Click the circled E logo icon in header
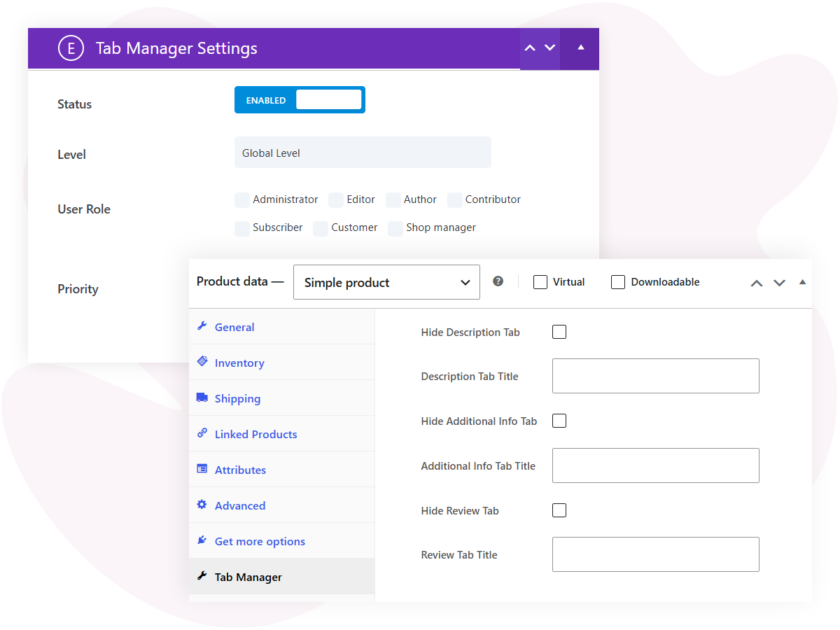The height and width of the screenshot is (630, 840). (71, 48)
